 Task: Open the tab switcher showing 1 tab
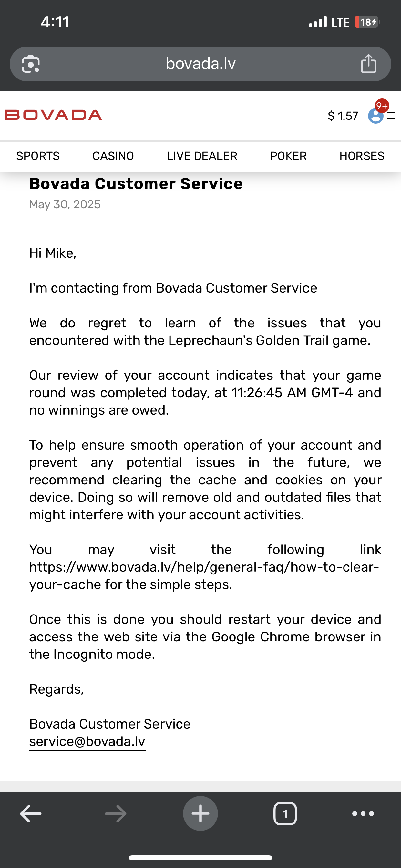[285, 814]
